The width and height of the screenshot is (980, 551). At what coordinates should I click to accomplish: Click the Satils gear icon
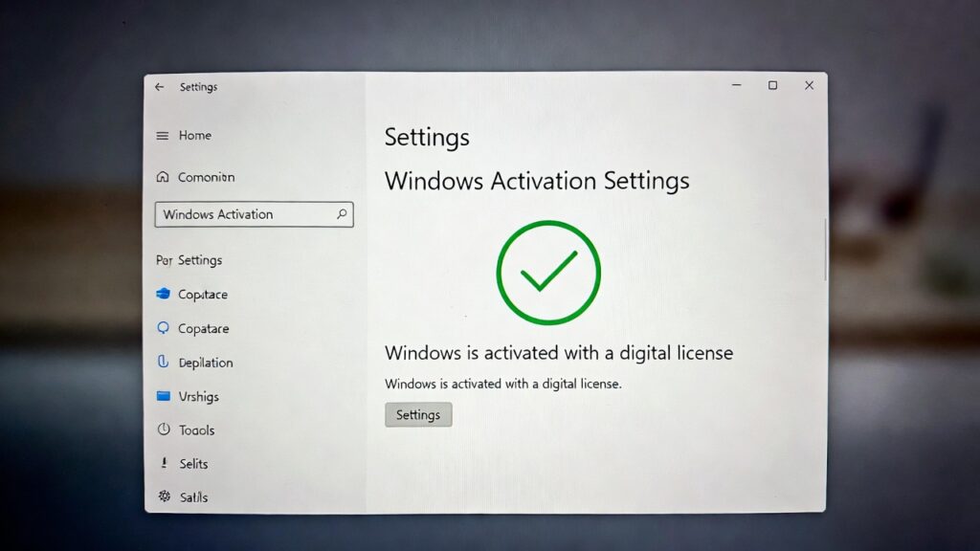click(164, 496)
